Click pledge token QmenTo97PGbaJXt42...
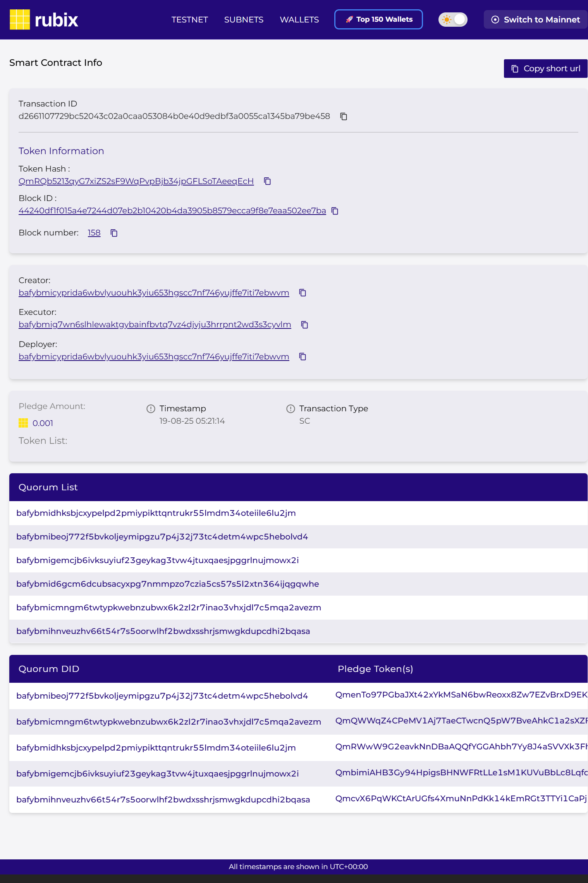The image size is (588, 883). (461, 695)
